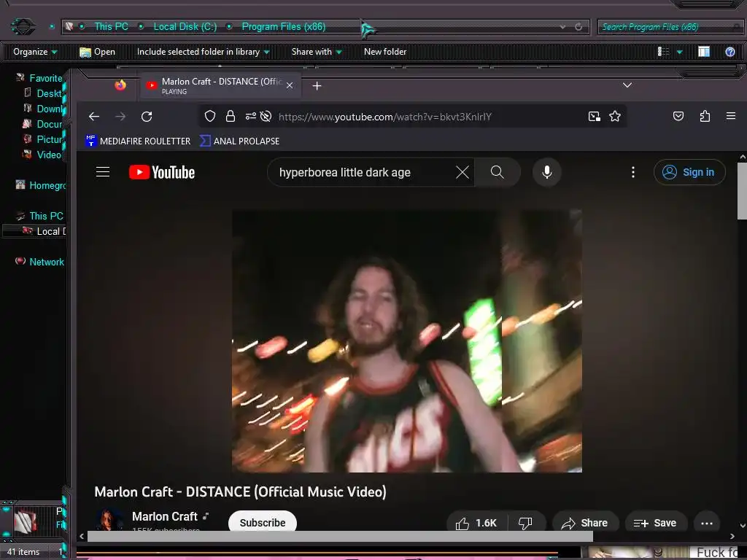Reload the YouTube page

pyautogui.click(x=147, y=116)
